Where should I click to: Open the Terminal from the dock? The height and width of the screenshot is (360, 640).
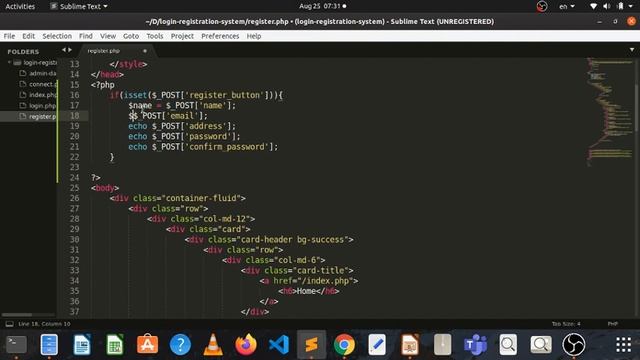pos(16,344)
